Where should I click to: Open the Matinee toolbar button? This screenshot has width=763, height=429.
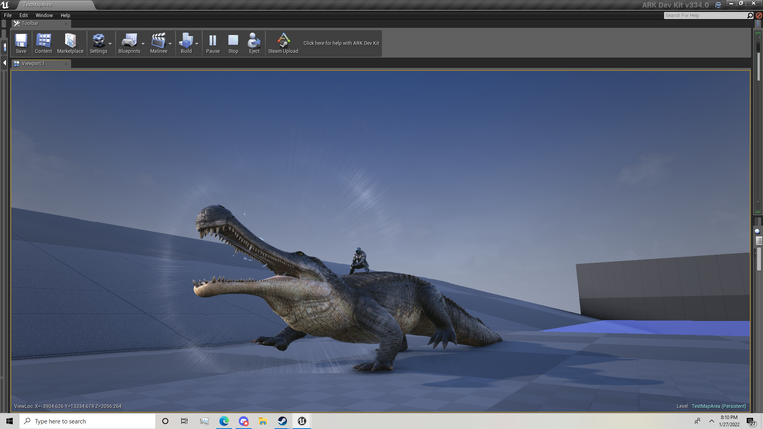[158, 43]
